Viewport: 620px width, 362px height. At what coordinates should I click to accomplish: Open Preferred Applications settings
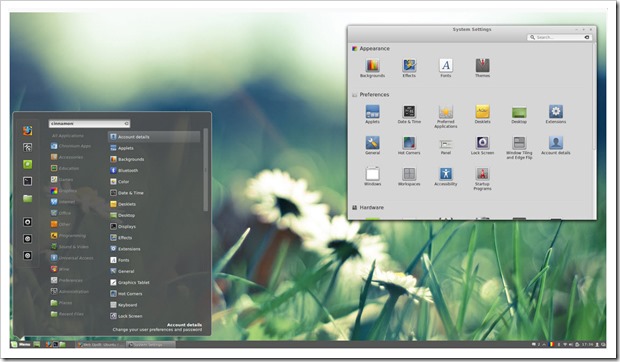pyautogui.click(x=446, y=117)
